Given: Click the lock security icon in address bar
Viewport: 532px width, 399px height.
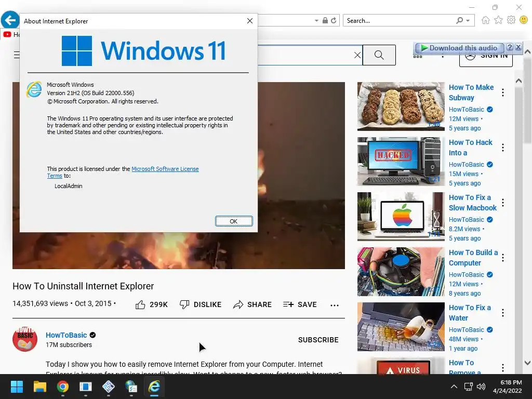Looking at the screenshot, I should [x=325, y=20].
